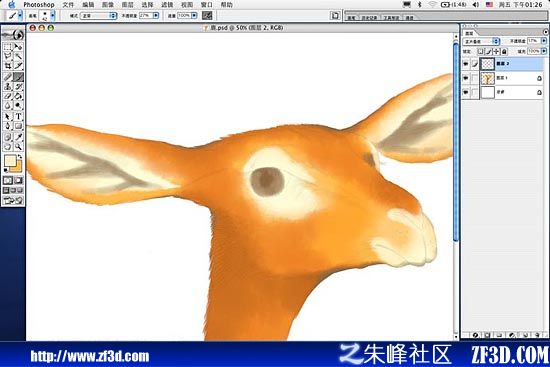Toggle visibility of layer 1 with deer thumbnail
Image resolution: width=550 pixels, height=367 pixels.
[x=465, y=78]
